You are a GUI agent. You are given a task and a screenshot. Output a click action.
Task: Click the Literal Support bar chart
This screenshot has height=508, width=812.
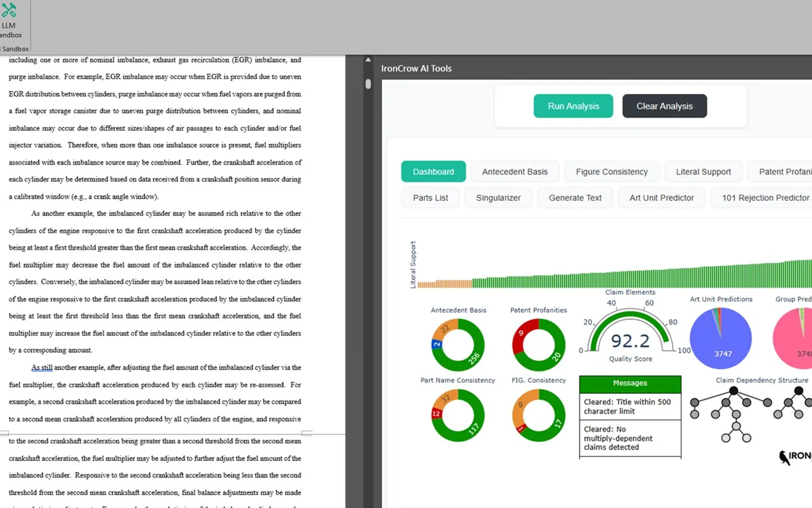[x=614, y=274]
